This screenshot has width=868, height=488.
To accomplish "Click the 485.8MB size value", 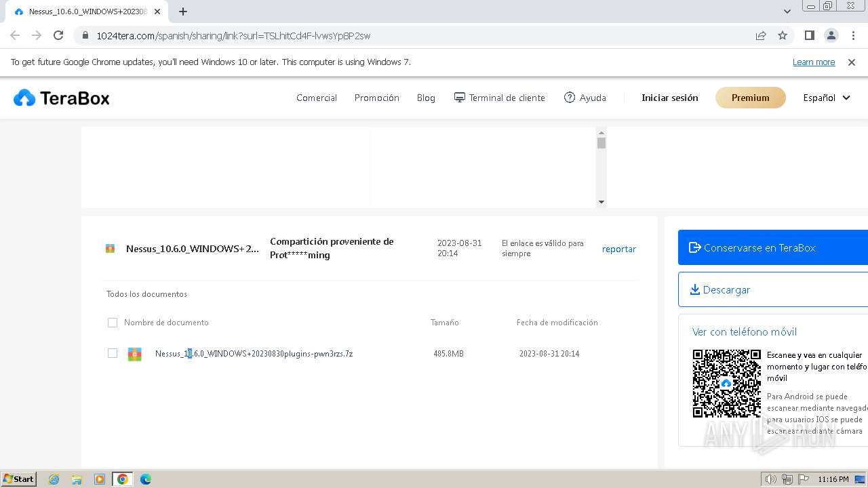I will [449, 354].
